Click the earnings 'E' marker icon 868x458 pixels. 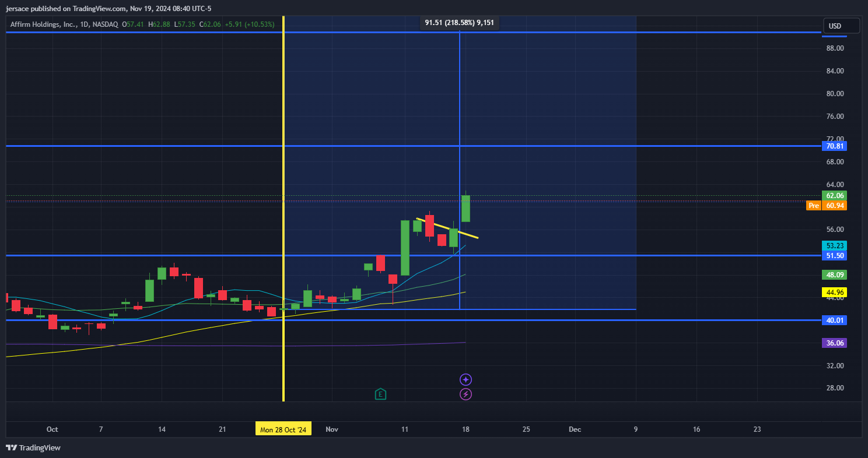[x=380, y=394]
